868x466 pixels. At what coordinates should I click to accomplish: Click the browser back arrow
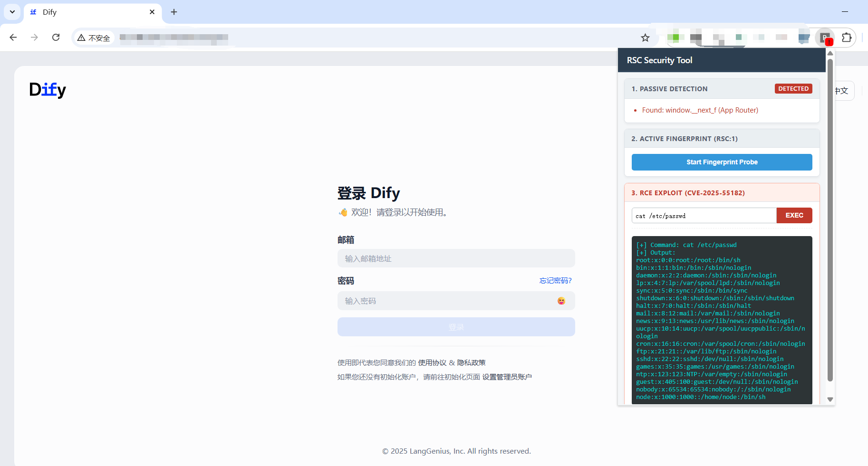click(x=13, y=38)
